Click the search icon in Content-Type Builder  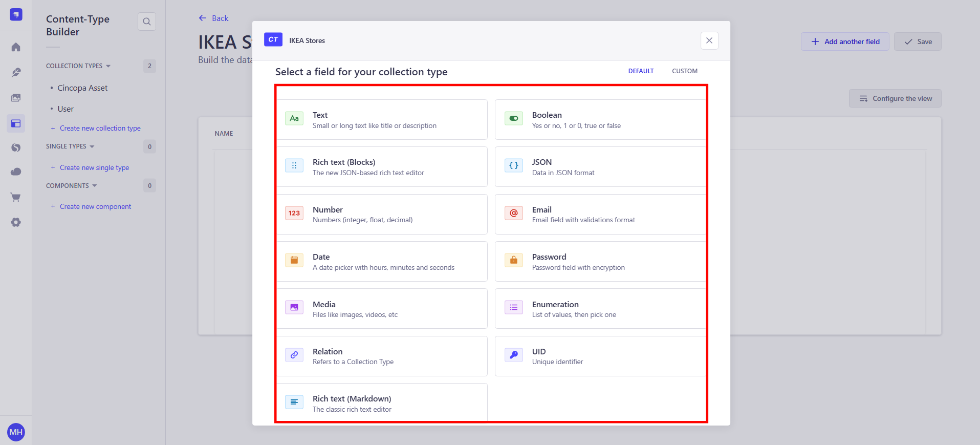tap(147, 22)
